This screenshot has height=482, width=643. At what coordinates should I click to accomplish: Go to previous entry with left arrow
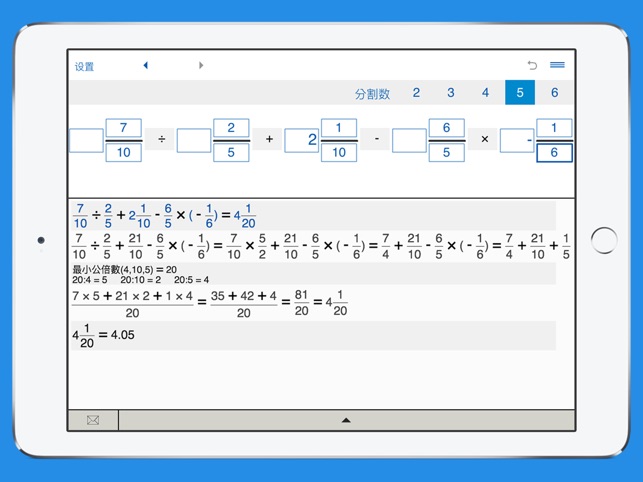(x=146, y=65)
